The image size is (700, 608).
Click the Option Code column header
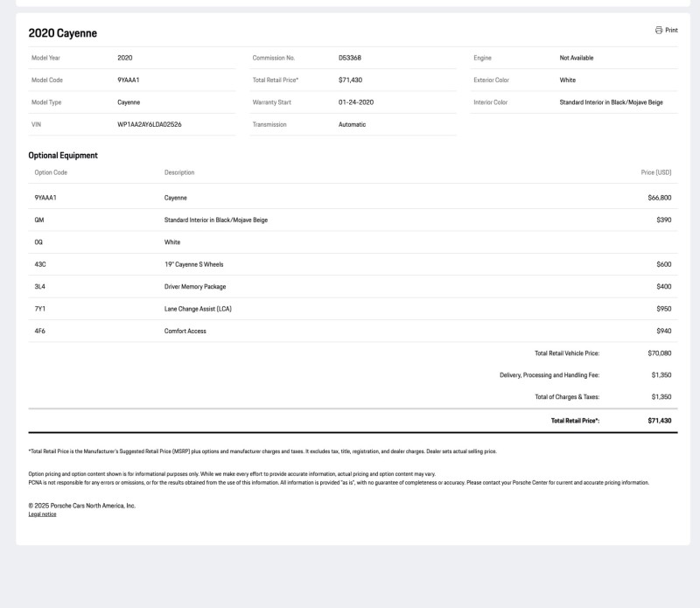tap(51, 172)
